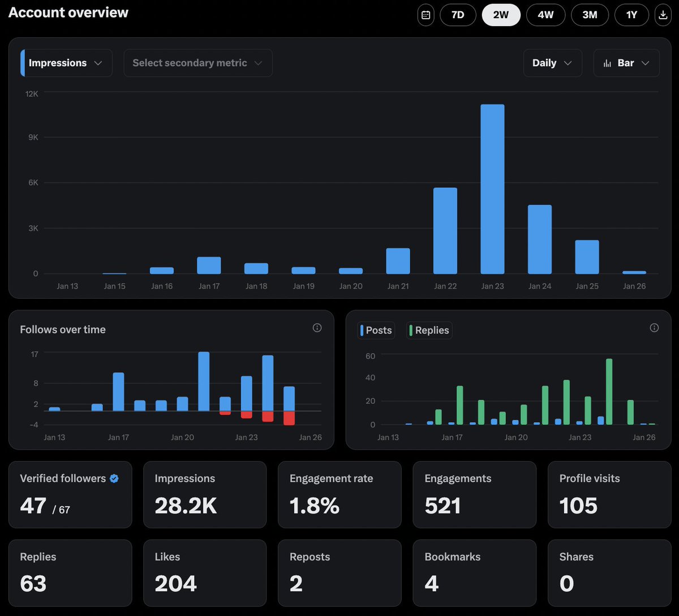Open the calendar date picker
679x616 pixels.
point(426,15)
